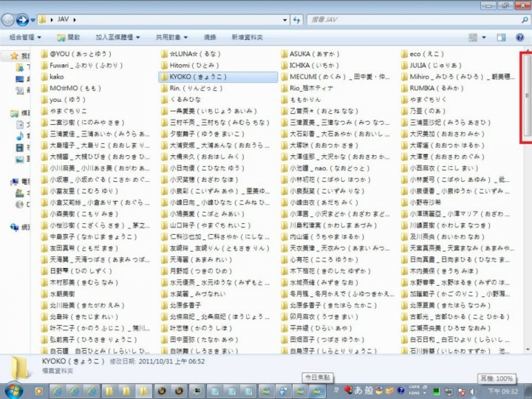
Task: Click the green tray indicator icon
Action: tap(437, 392)
